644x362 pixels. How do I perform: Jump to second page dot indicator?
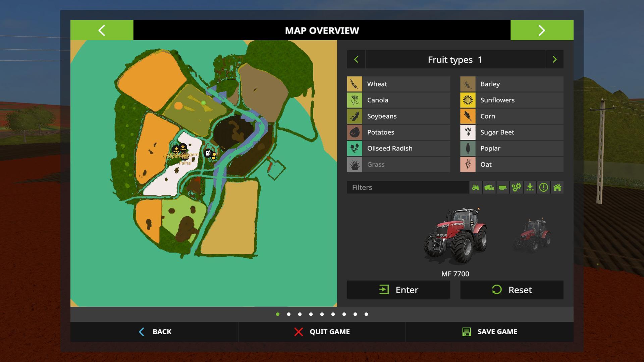coord(289,314)
